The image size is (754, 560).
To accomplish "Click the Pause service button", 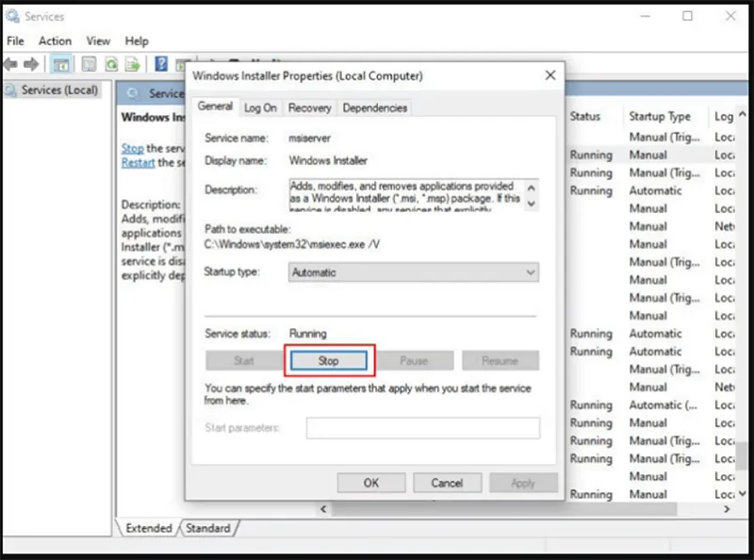I will pos(414,360).
